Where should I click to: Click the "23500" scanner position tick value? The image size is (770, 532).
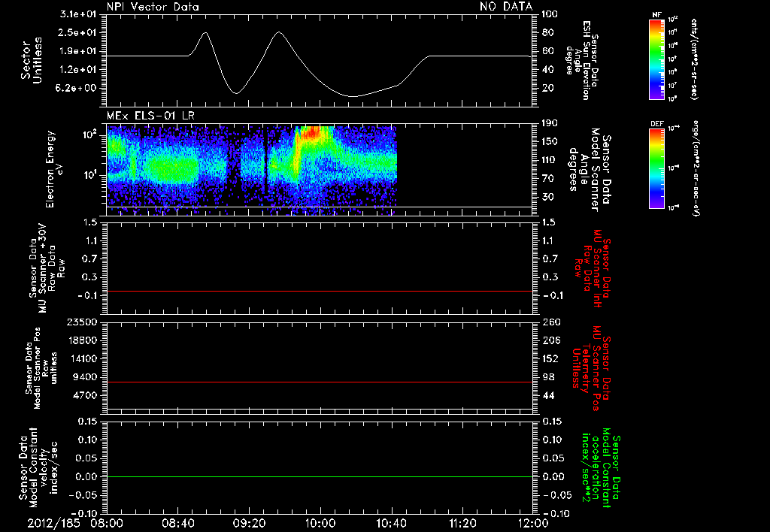pos(82,322)
